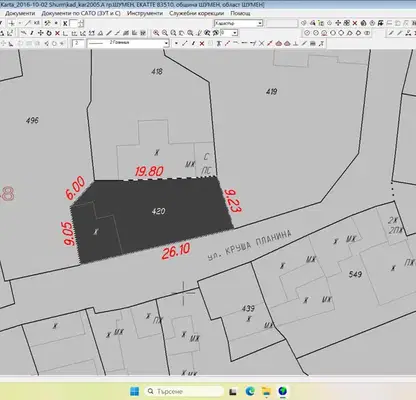
Task: Click the eye-shaped ellipse icon
Action: (x=367, y=33)
